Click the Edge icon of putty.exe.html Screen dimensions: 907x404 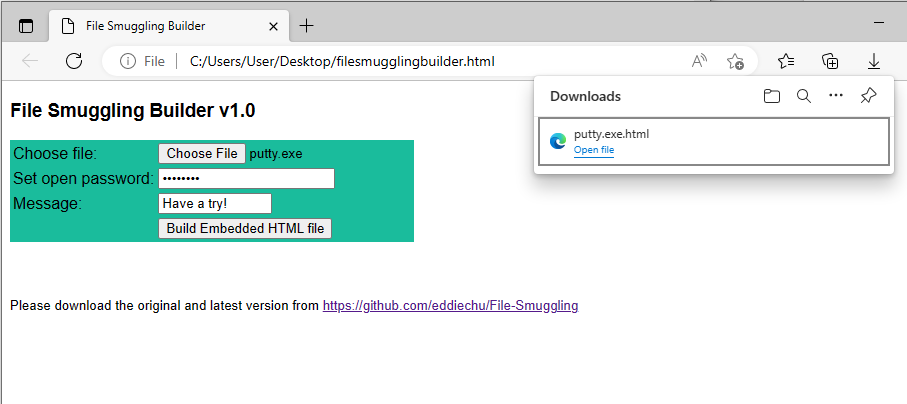click(558, 141)
